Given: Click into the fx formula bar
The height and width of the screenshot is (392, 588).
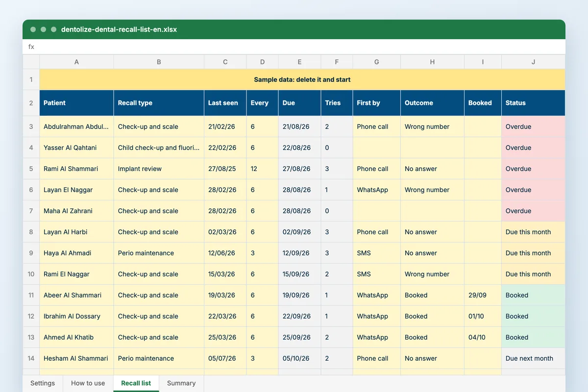Looking at the screenshot, I should pos(294,47).
